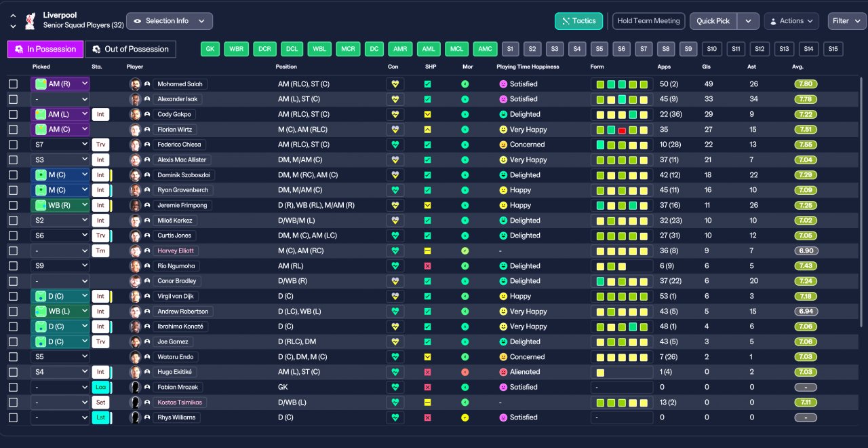Click morale icon for Harvey Elliott
Image resolution: width=868 pixels, height=448 pixels.
point(465,251)
